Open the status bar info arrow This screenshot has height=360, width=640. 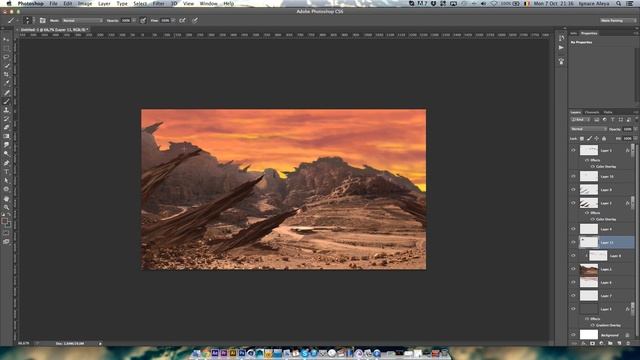coord(100,344)
